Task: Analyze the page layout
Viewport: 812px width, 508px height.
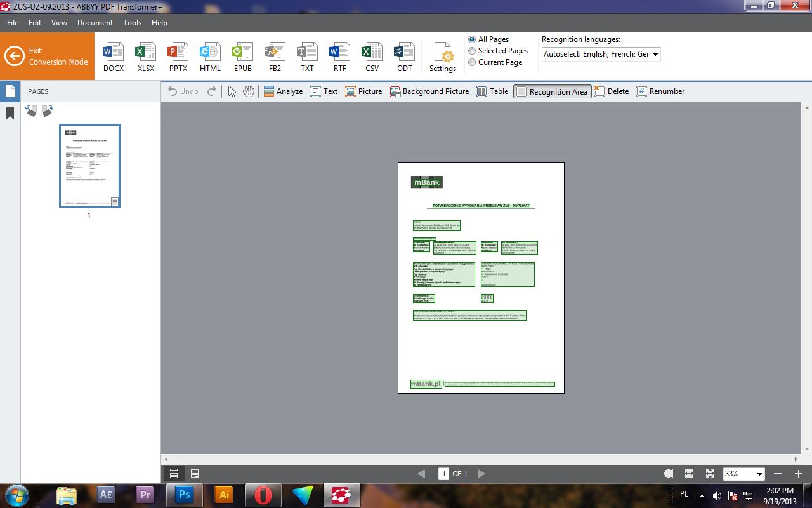Action: pyautogui.click(x=283, y=91)
